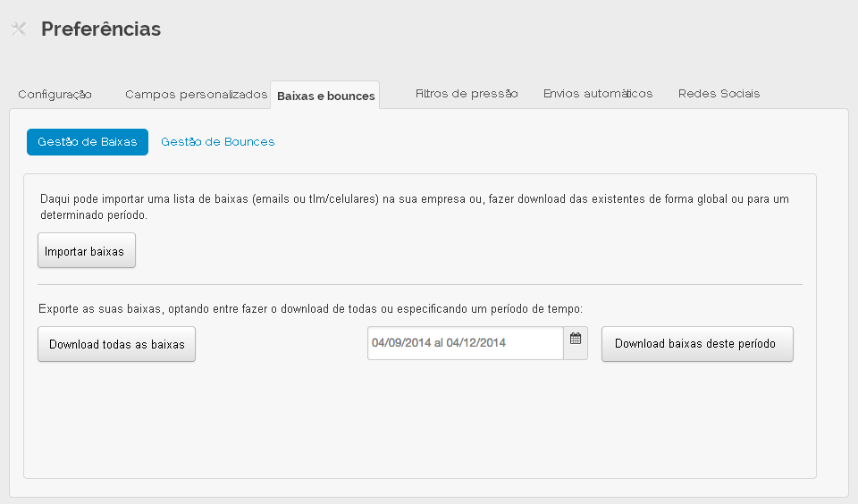Screen dimensions: 858x504
Task: Click the horizontal divider below Importar baixas
Action: click(x=420, y=284)
